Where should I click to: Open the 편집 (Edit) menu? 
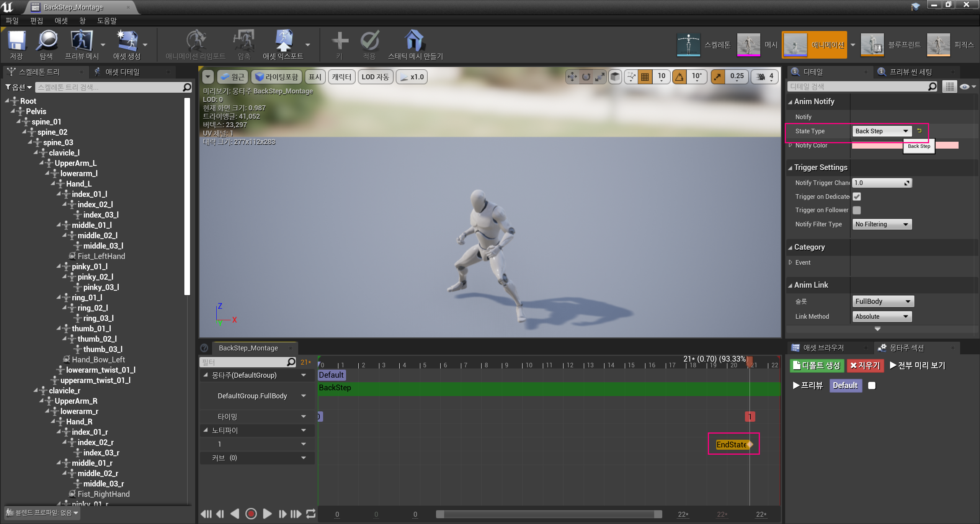click(x=36, y=20)
